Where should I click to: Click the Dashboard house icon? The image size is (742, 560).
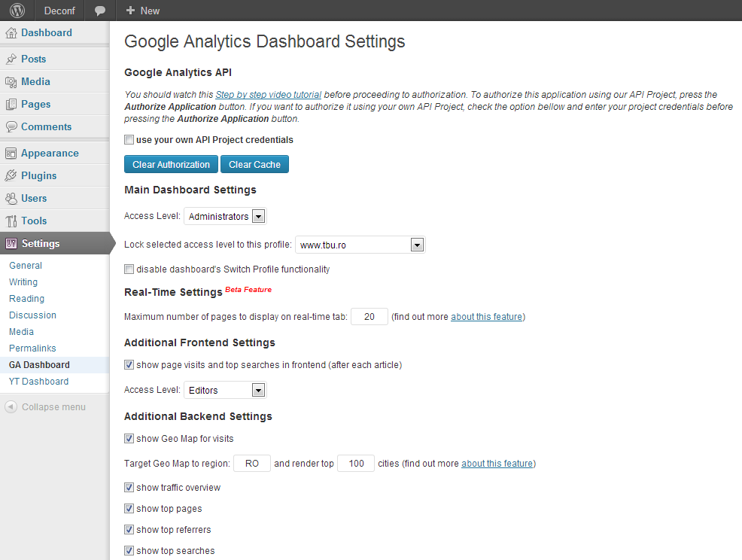pos(11,32)
